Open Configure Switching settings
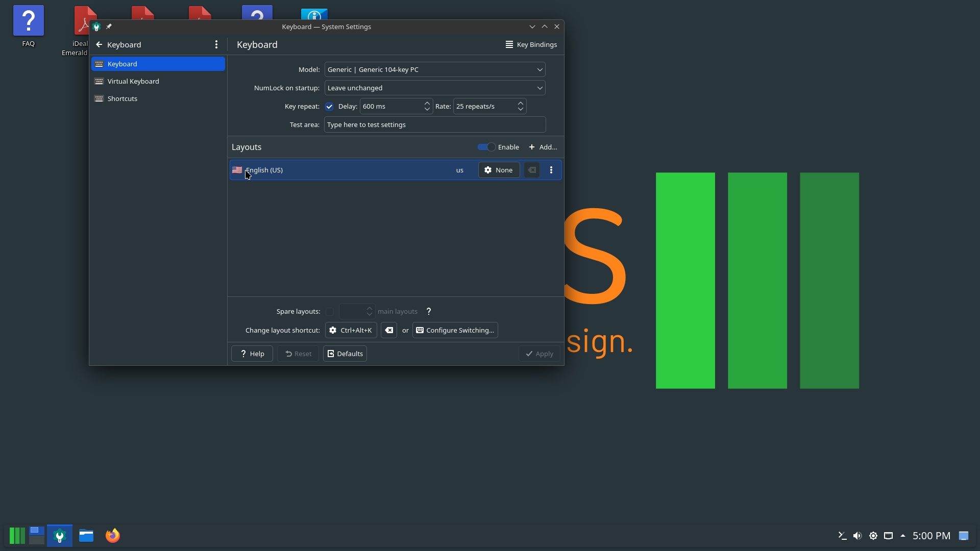 click(x=455, y=330)
